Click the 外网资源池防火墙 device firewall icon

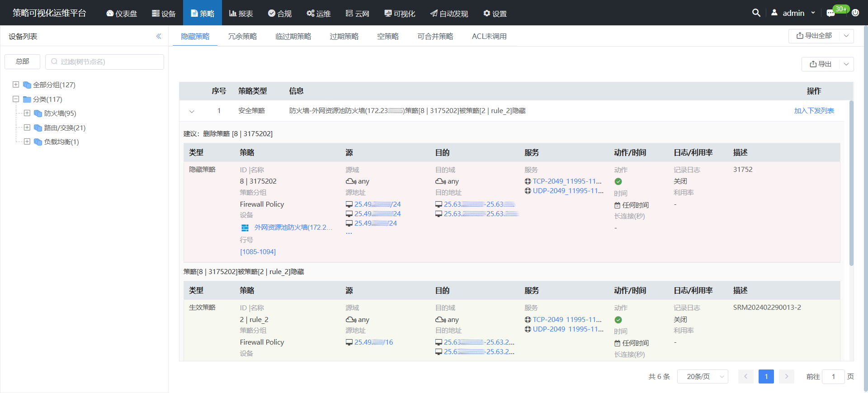[245, 227]
